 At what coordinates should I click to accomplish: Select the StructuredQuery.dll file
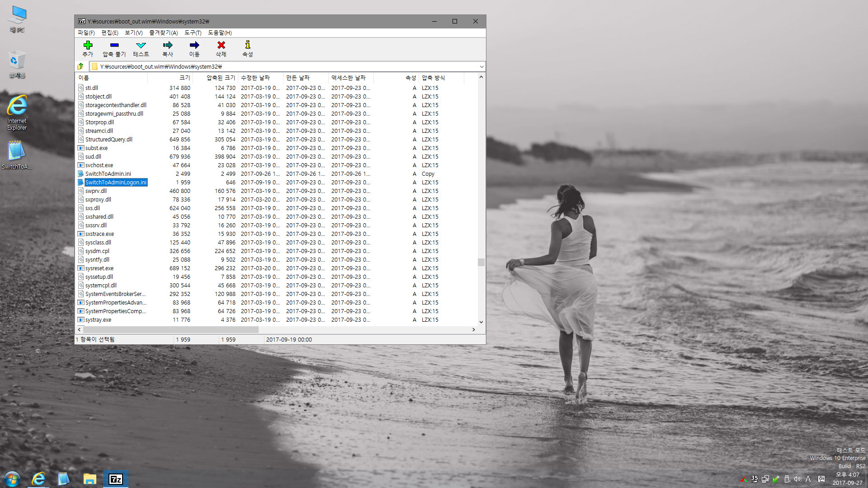pyautogui.click(x=109, y=140)
